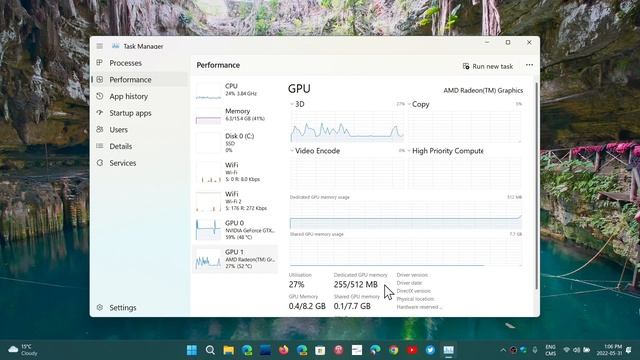The height and width of the screenshot is (360, 640).
Task: Open Services in sidebar
Action: coord(139,163)
